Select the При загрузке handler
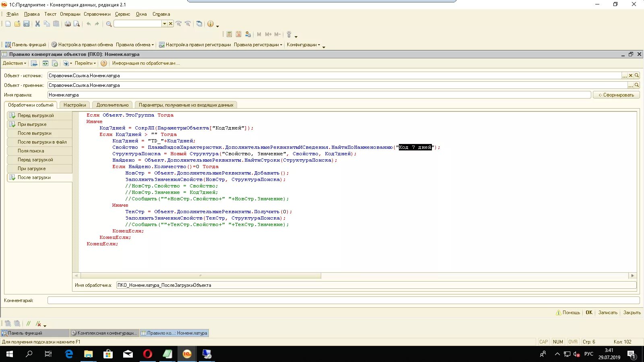The height and width of the screenshot is (362, 644). click(x=40, y=169)
